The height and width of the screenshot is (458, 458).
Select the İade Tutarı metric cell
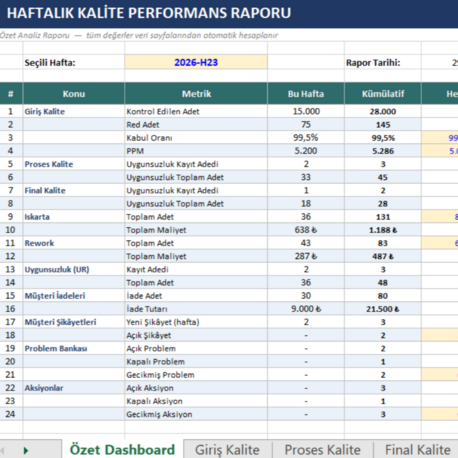point(196,309)
